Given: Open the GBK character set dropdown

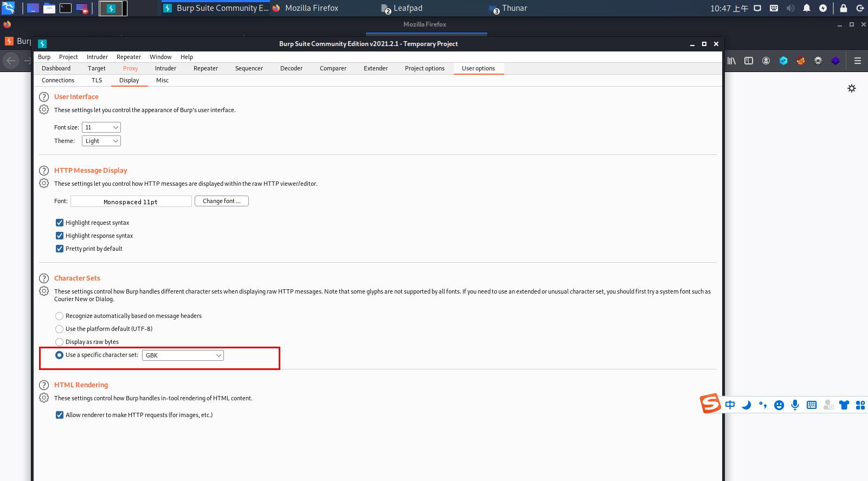Looking at the screenshot, I should [x=183, y=355].
